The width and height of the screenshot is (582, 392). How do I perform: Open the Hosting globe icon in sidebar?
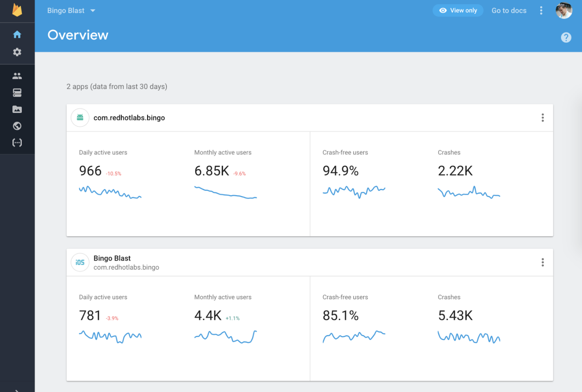17,126
